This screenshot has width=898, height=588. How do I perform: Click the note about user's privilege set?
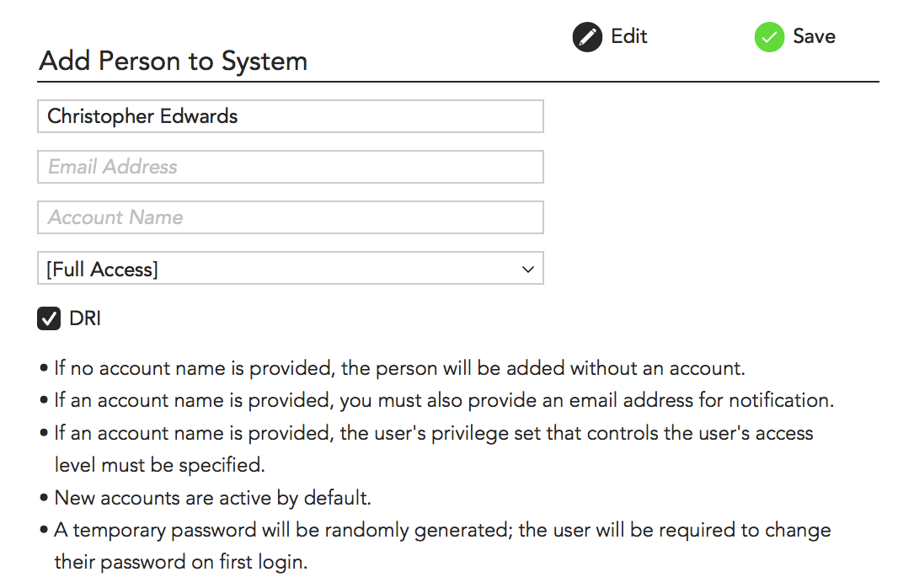point(434,433)
